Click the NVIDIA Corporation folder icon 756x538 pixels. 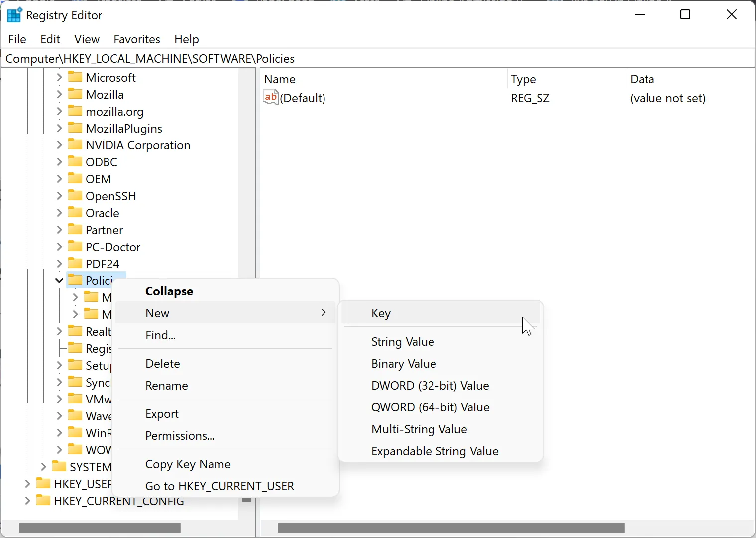(x=75, y=145)
